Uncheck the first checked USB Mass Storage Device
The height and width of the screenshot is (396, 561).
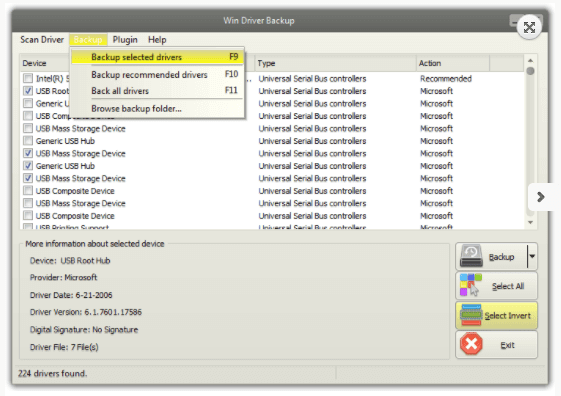[28, 153]
